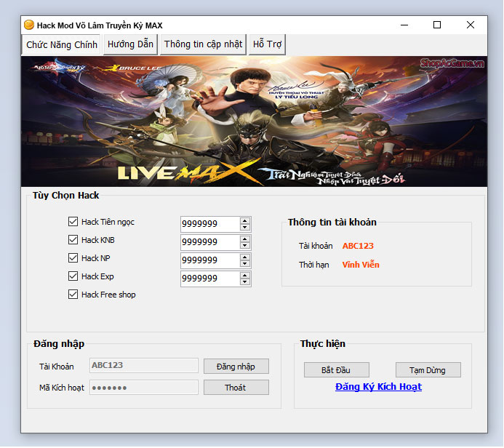This screenshot has height=448, width=504.
Task: Start the hack with Bắt Đầu button
Action: coord(336,370)
